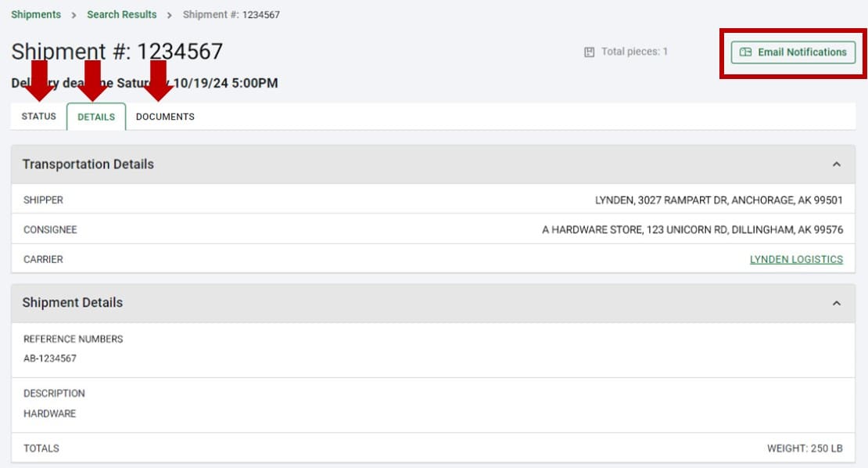Click the envelope icon in Email Notifications
The image size is (868, 468).
pyautogui.click(x=745, y=52)
